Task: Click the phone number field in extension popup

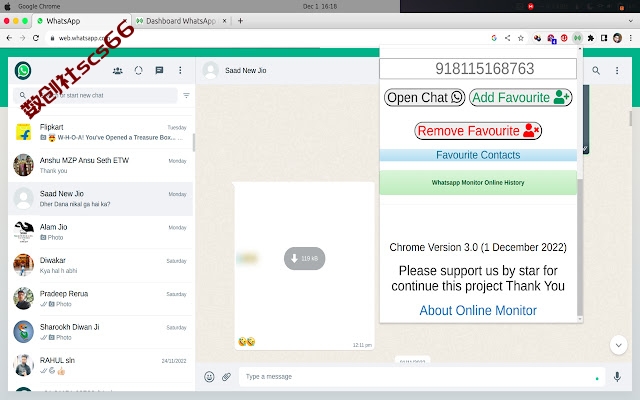Action: (x=478, y=69)
